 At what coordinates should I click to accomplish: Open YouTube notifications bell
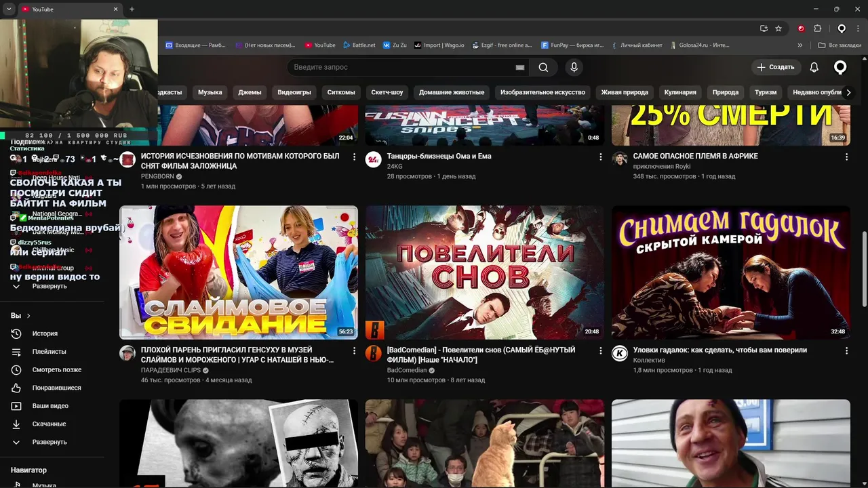coord(814,67)
